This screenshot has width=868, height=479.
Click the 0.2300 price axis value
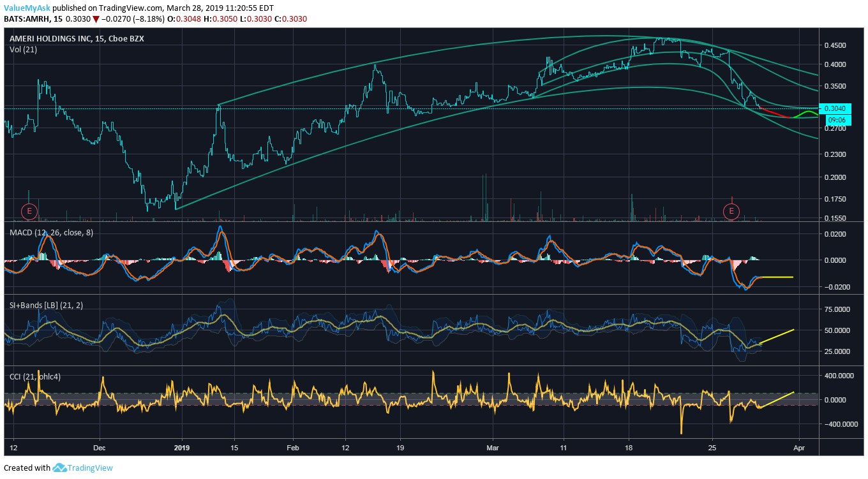(x=835, y=154)
